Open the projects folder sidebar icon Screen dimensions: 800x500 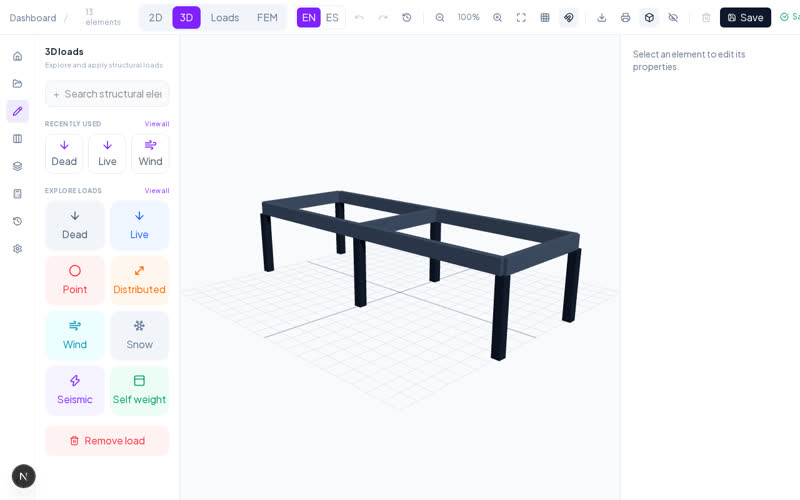tap(17, 84)
